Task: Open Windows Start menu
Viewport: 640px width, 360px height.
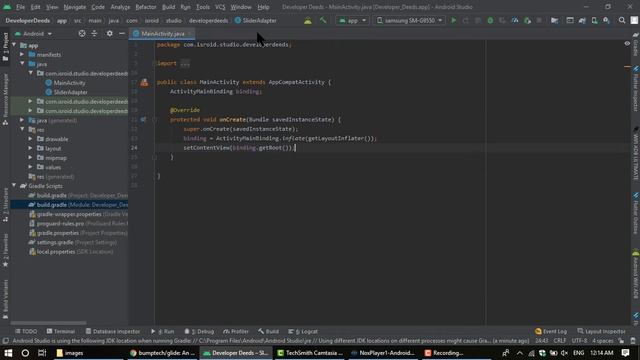Action: pyautogui.click(x=8, y=353)
